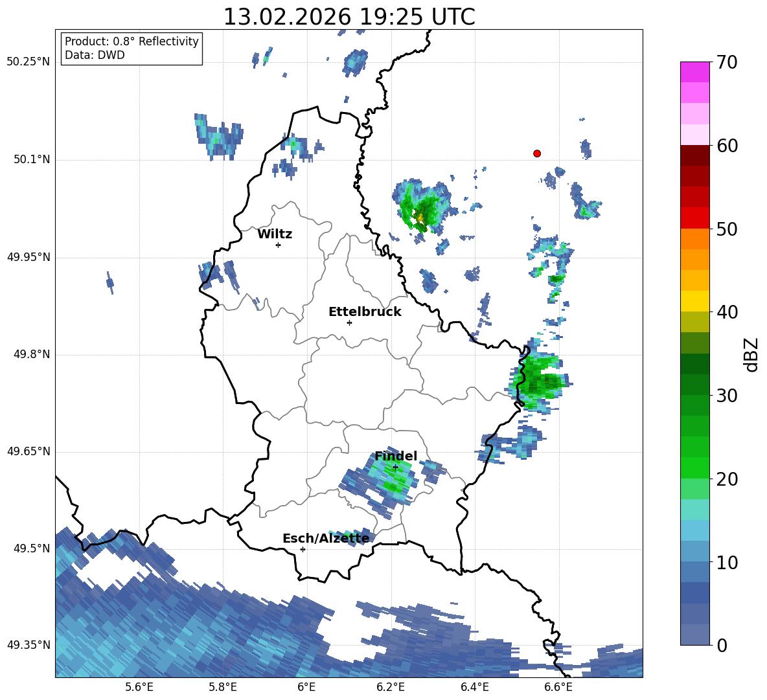Viewport: 767px width, 700px height.
Task: Click the 49.65°N latitude label
Action: click(x=29, y=451)
